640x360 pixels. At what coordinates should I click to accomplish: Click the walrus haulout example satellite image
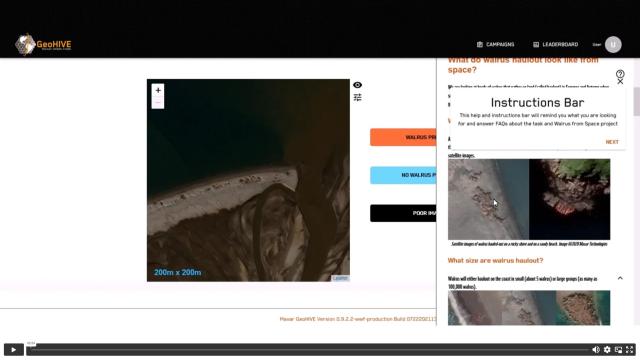click(x=529, y=199)
